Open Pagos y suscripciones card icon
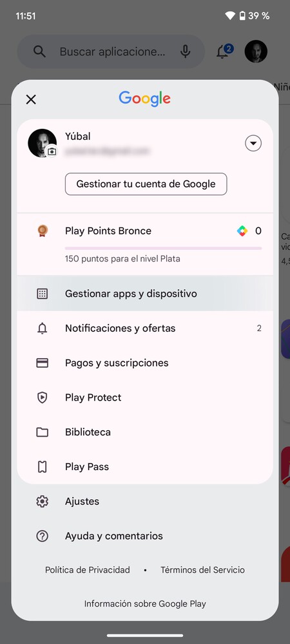Viewport: 290px width, 644px height. 43,363
